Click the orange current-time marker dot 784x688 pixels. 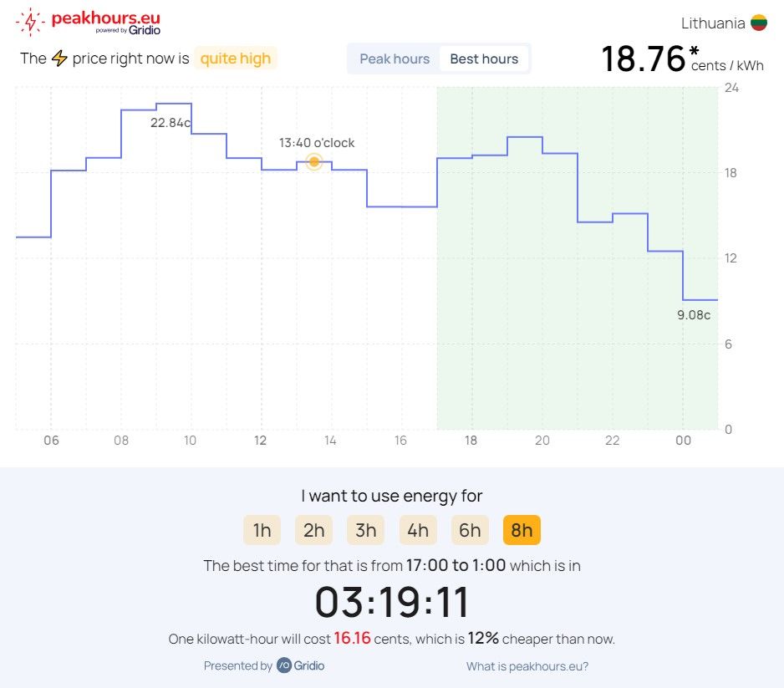pyautogui.click(x=314, y=161)
